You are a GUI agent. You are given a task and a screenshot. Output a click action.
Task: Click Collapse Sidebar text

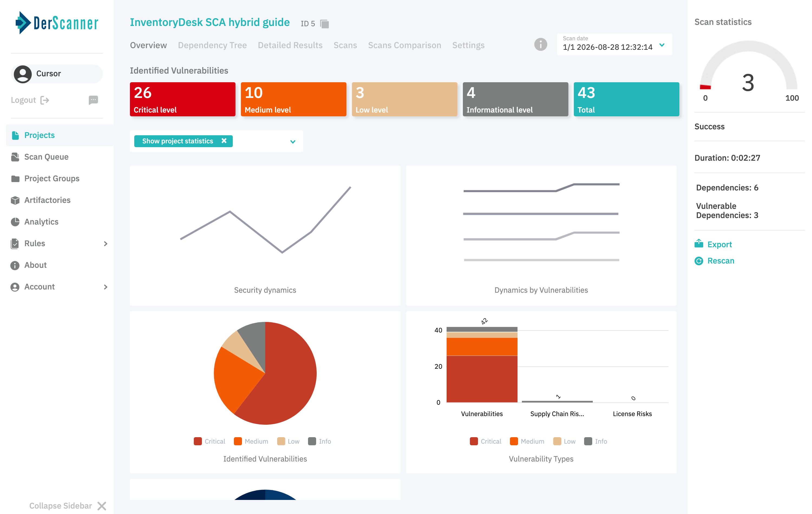[x=61, y=506]
